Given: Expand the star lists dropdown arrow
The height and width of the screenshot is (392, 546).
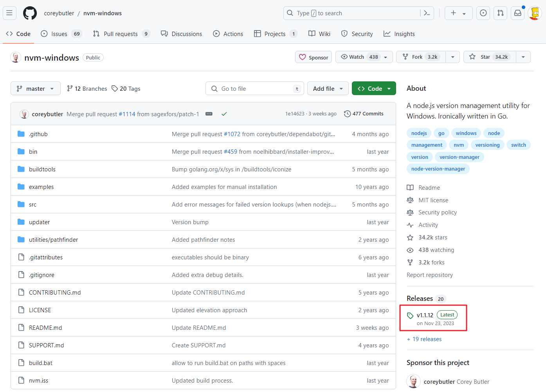Looking at the screenshot, I should click(x=523, y=57).
